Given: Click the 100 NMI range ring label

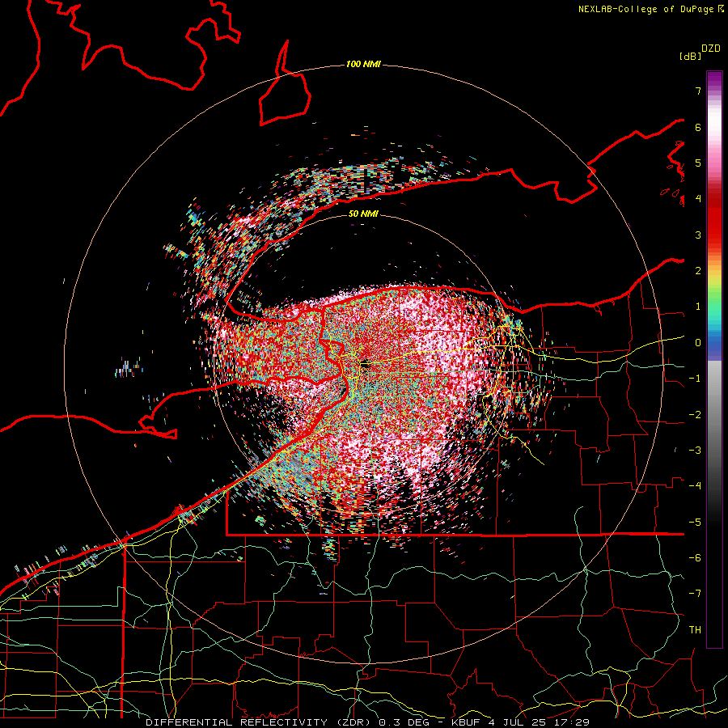Looking at the screenshot, I should pyautogui.click(x=363, y=64).
